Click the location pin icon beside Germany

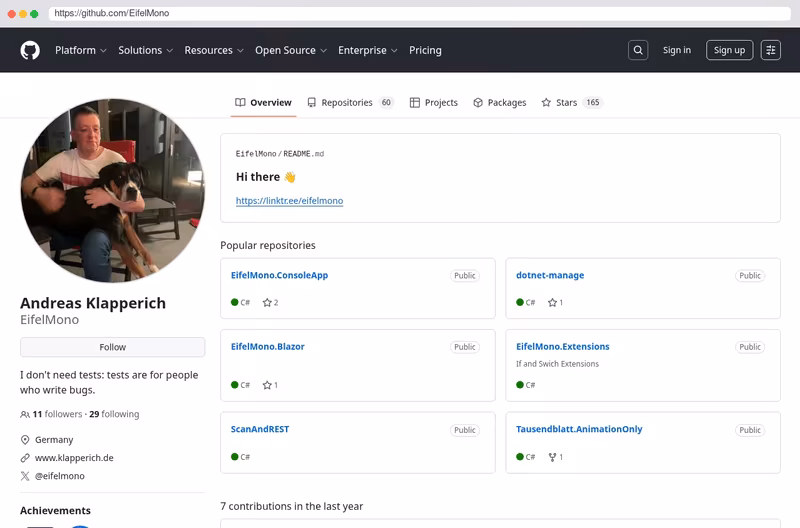coord(24,440)
